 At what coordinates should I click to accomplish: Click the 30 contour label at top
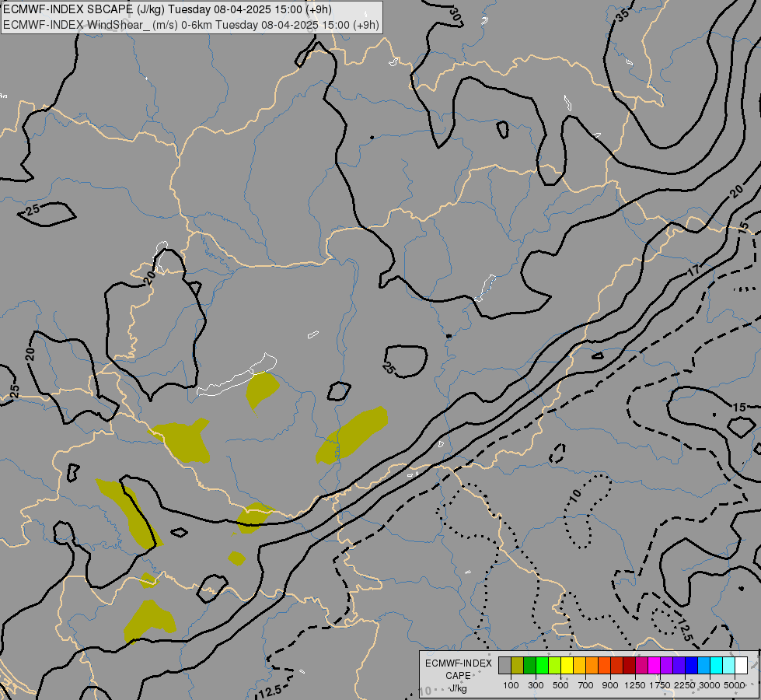pyautogui.click(x=456, y=14)
